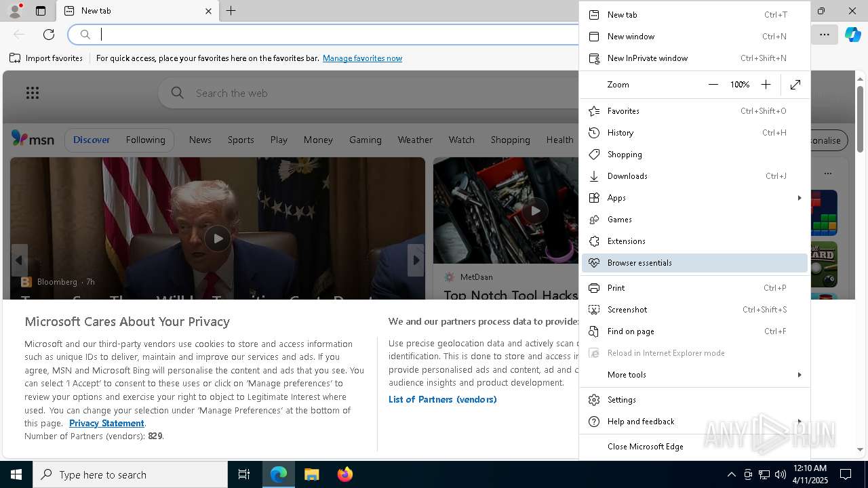Expand the Apps submenu
This screenshot has width=868, height=488.
tap(694, 197)
